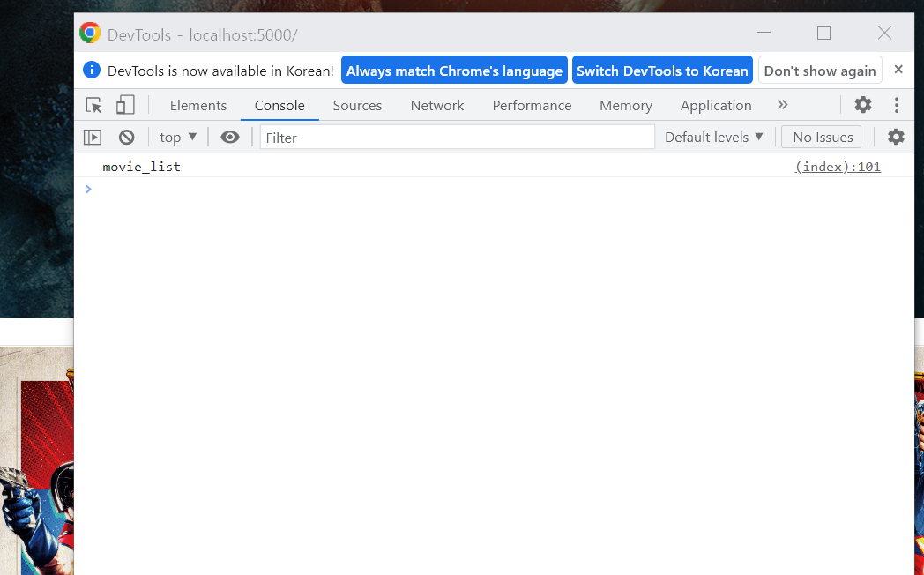Focus the console Filter input field

(458, 138)
